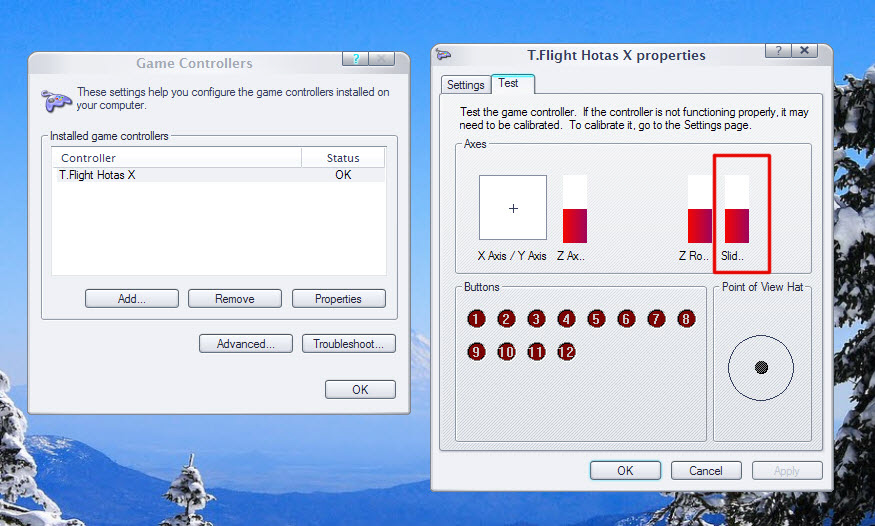This screenshot has height=526, width=875.
Task: Close the Game Controllers window
Action: [382, 59]
